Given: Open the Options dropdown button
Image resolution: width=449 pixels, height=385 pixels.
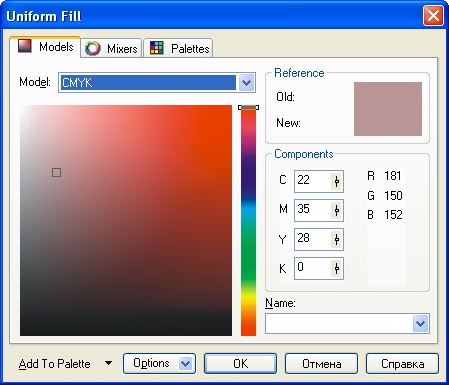Looking at the screenshot, I should [159, 363].
